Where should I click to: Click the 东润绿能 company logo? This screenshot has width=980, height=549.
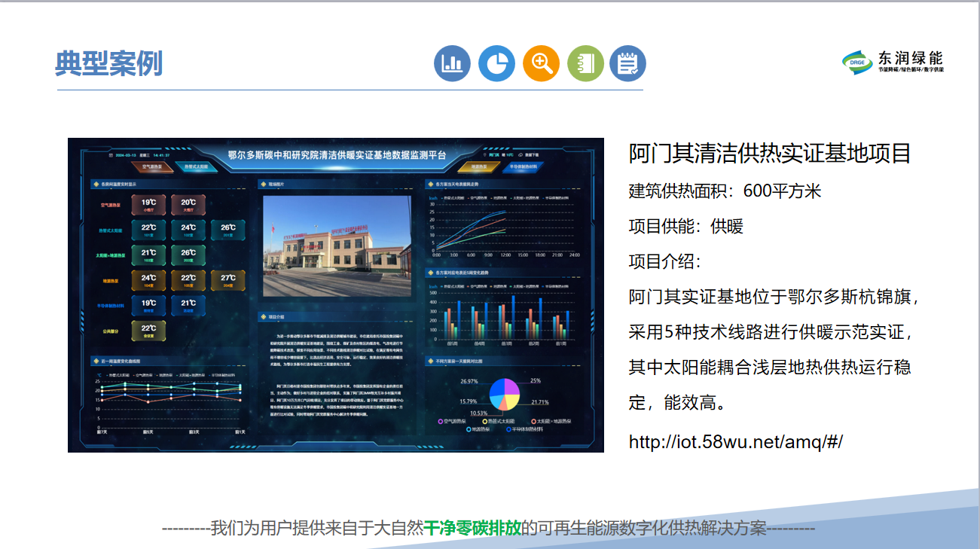pos(893,62)
